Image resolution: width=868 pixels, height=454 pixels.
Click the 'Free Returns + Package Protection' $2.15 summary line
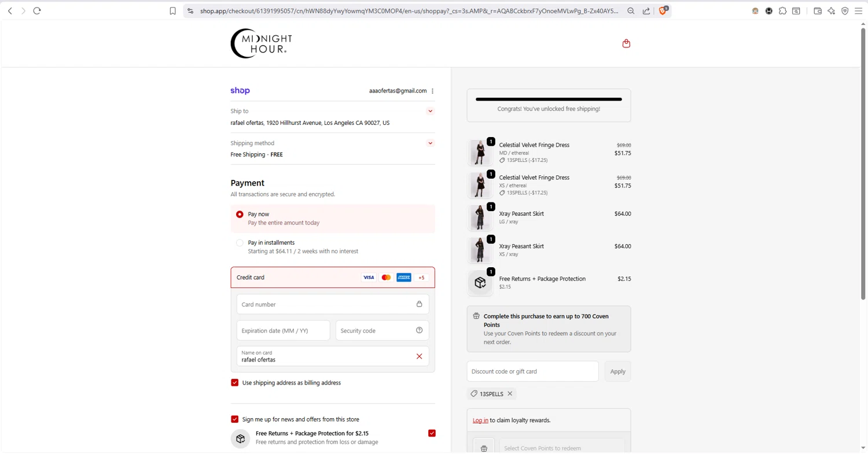click(549, 282)
